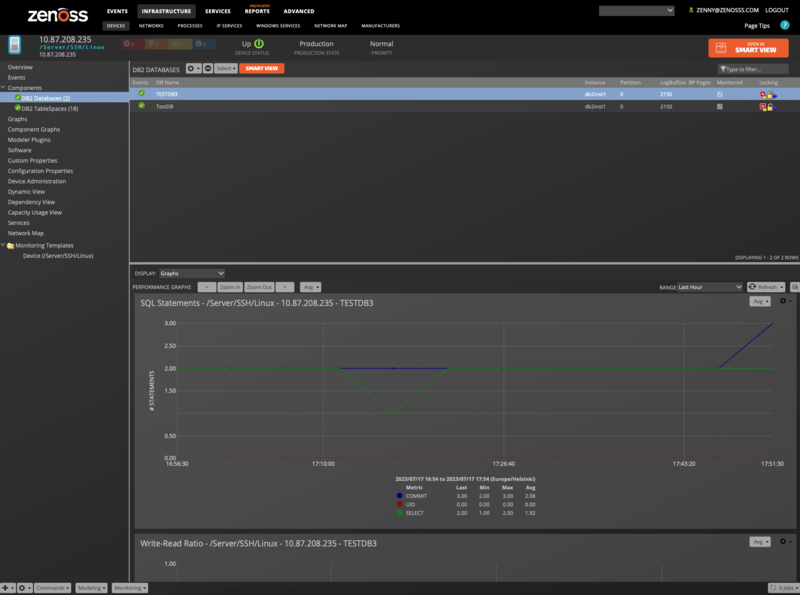Open the RANGE Last Hour dropdown
This screenshot has width=800, height=595.
tap(710, 287)
